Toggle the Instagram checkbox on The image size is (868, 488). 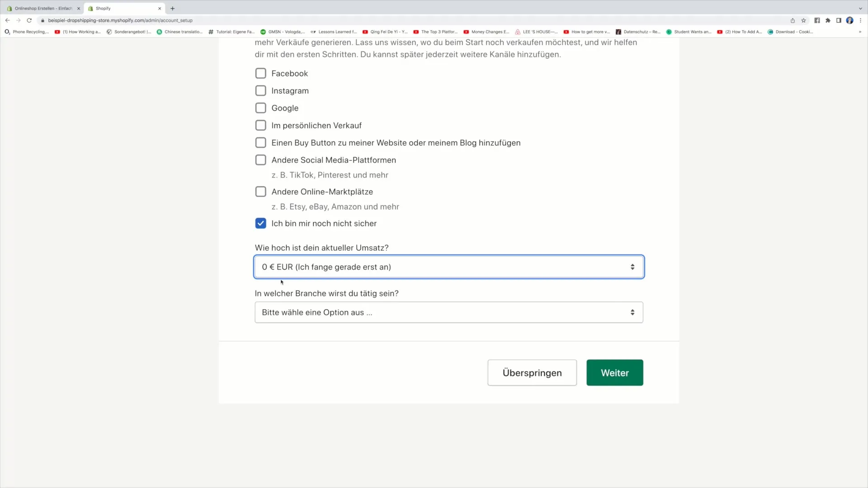pyautogui.click(x=260, y=90)
